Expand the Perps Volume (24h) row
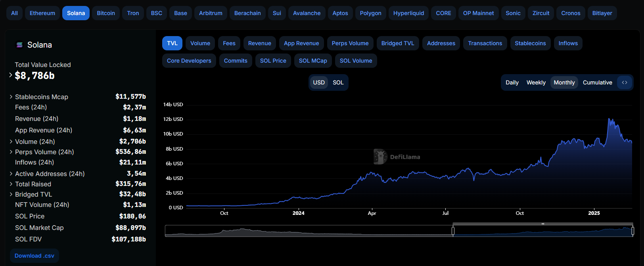This screenshot has width=644, height=266. point(11,152)
